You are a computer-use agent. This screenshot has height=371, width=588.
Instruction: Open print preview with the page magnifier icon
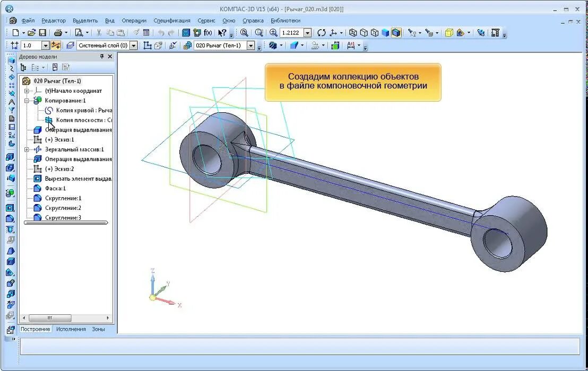pyautogui.click(x=79, y=33)
